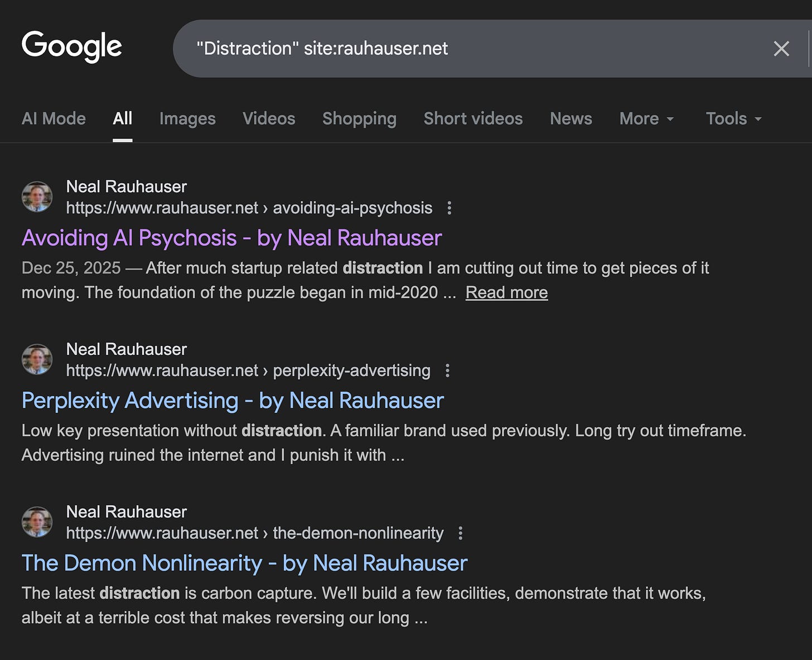
Task: Select the All results tab
Action: coord(122,118)
